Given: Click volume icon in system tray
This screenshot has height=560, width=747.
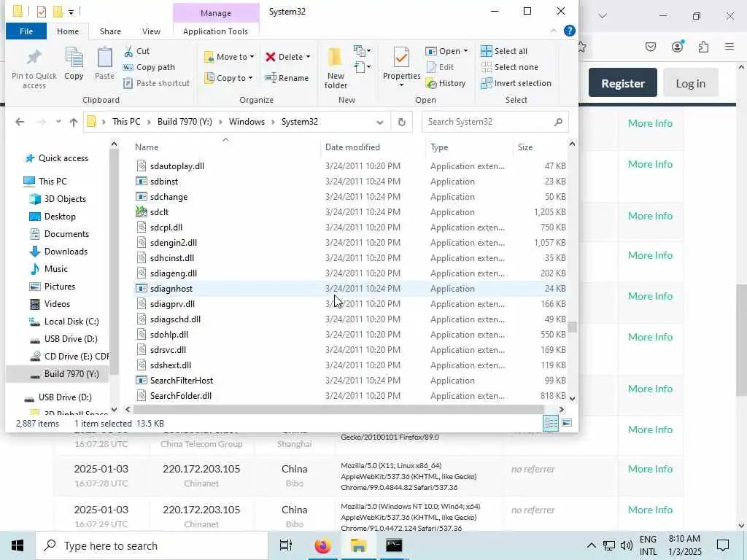Looking at the screenshot, I should [x=626, y=545].
